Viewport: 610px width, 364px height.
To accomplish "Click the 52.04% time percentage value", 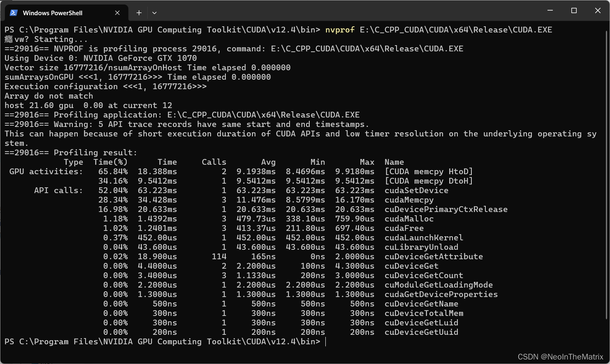I will tap(113, 190).
